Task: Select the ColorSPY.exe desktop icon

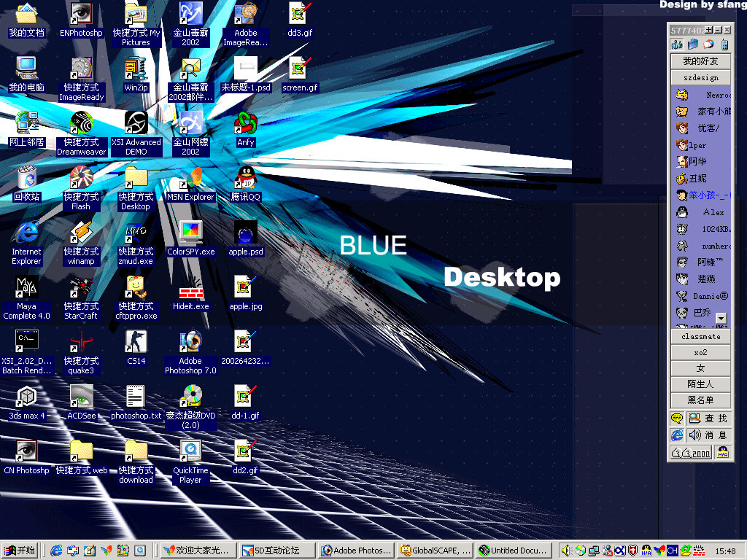Action: (x=190, y=233)
